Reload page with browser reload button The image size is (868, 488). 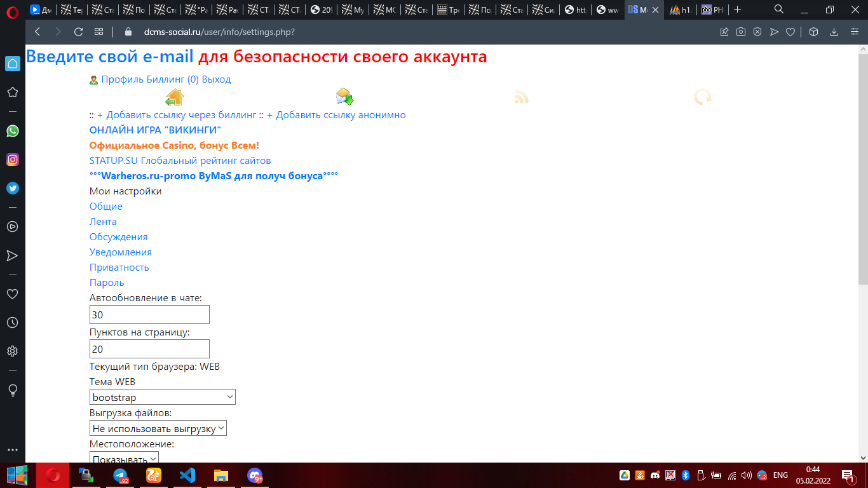[x=79, y=32]
